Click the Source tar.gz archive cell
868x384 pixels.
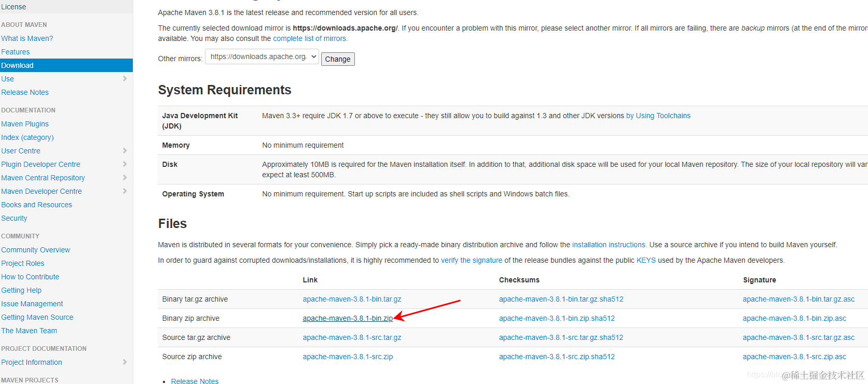196,337
